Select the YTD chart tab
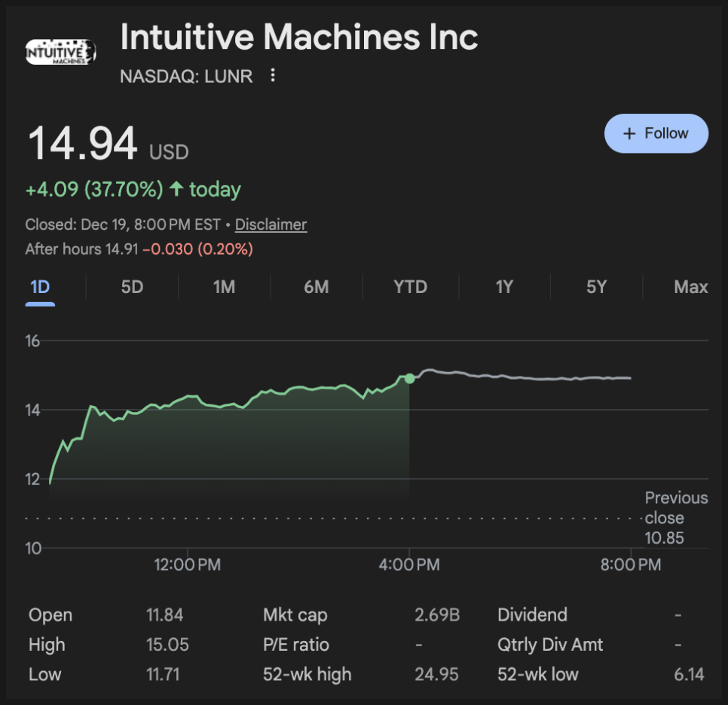Screen dimensions: 728x705 pyautogui.click(x=410, y=287)
